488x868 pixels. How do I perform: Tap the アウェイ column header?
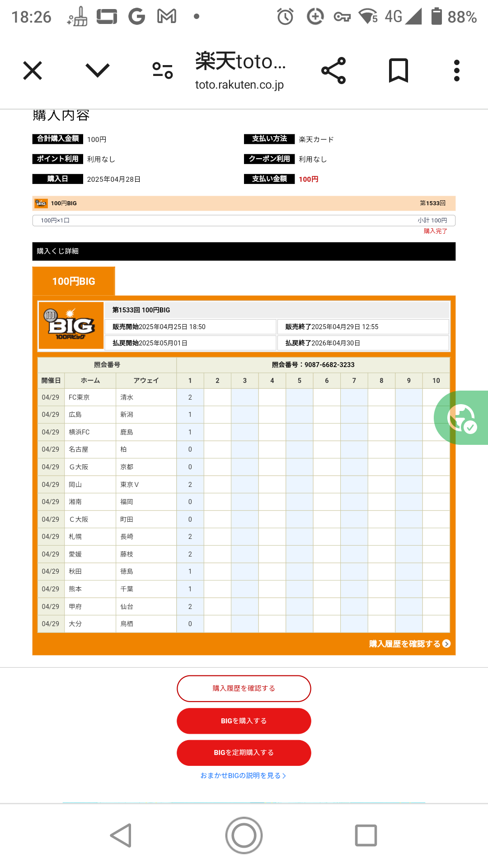146,381
